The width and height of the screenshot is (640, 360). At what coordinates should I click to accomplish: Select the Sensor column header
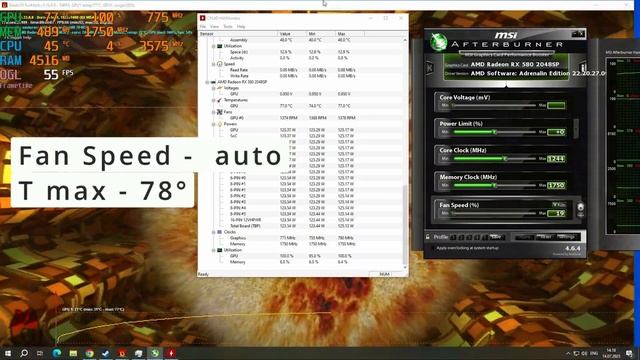coord(238,34)
